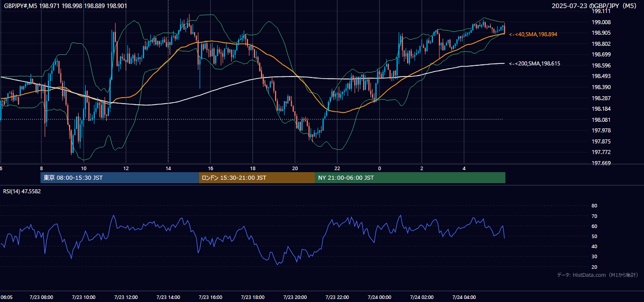Screen dimensions: 644x302
Task: Click price axis label 198.596
Action: pos(601,65)
